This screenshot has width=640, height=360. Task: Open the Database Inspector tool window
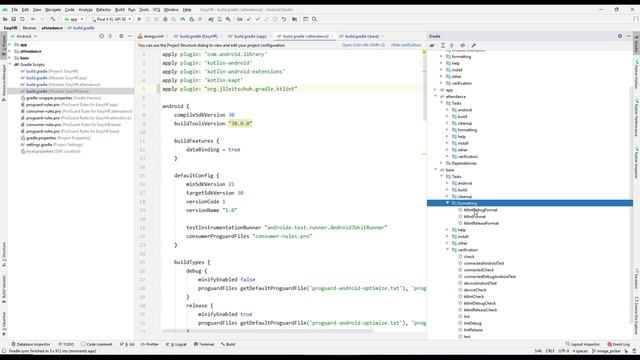pos(31,344)
